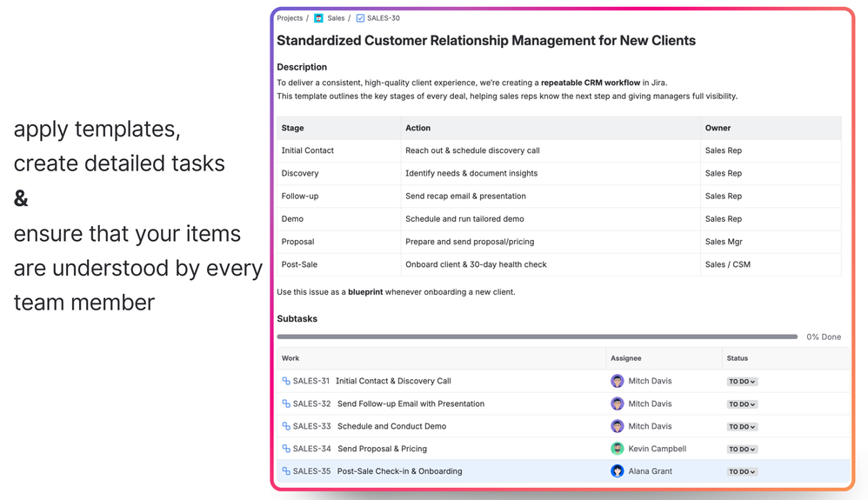Screen dimensions: 868x500
Task: Click Mitch Davis avatar on SALES-32 row
Action: (617, 403)
